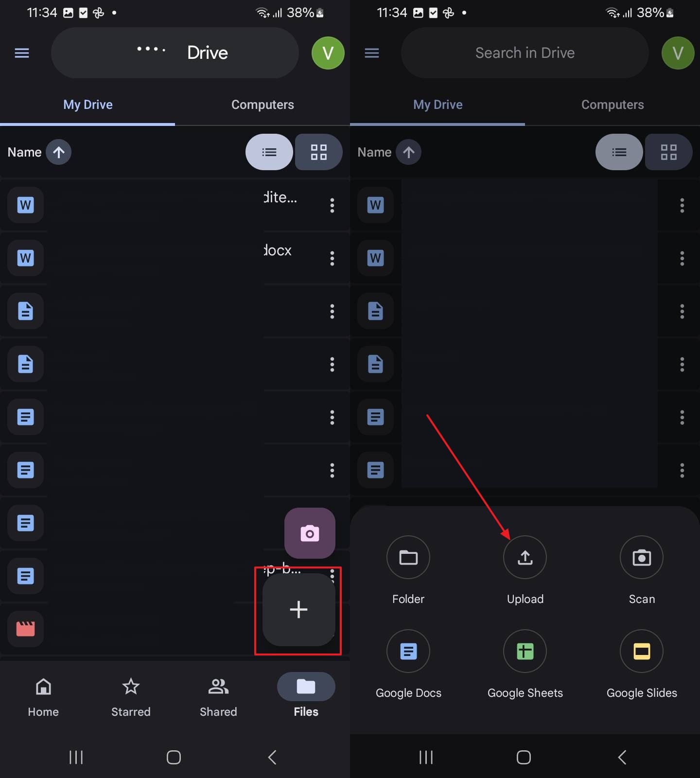Select My Drive tab in left screen
The width and height of the screenshot is (700, 778).
(87, 105)
